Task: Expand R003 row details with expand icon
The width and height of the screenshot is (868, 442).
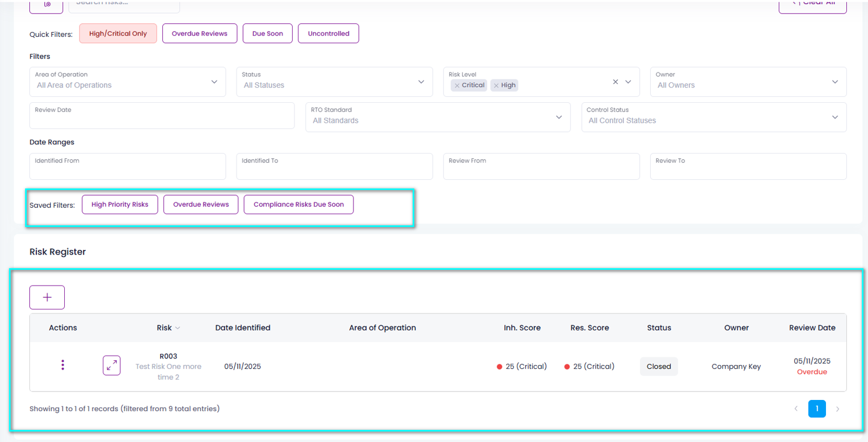Action: tap(112, 366)
